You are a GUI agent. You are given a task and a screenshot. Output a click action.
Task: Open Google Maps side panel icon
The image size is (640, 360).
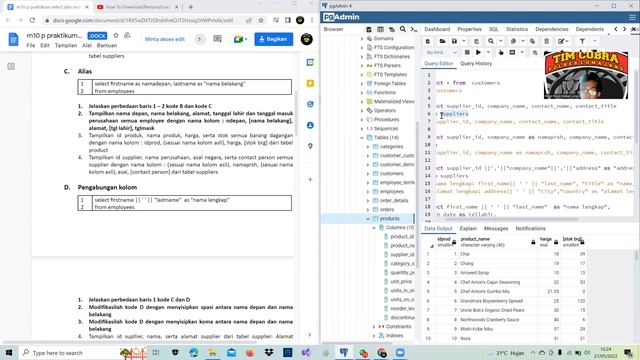310,146
